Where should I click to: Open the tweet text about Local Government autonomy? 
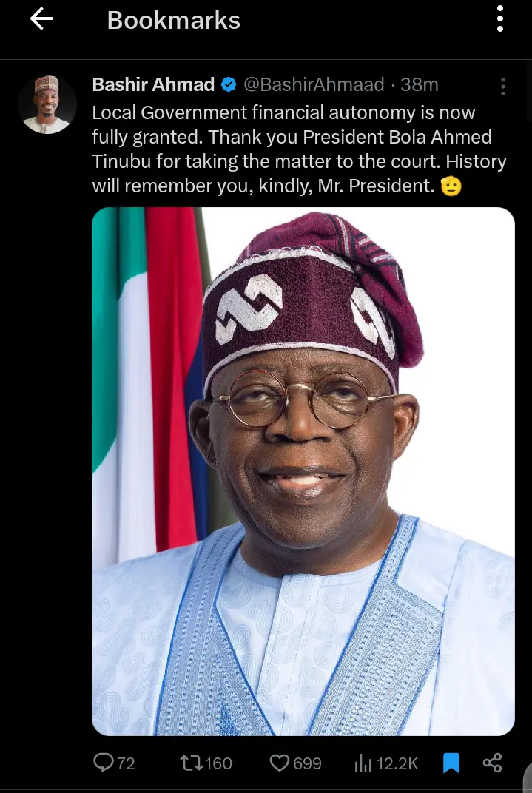[x=299, y=149]
